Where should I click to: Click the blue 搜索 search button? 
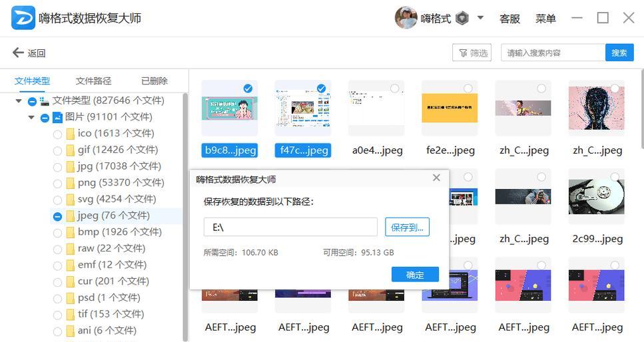pyautogui.click(x=619, y=53)
